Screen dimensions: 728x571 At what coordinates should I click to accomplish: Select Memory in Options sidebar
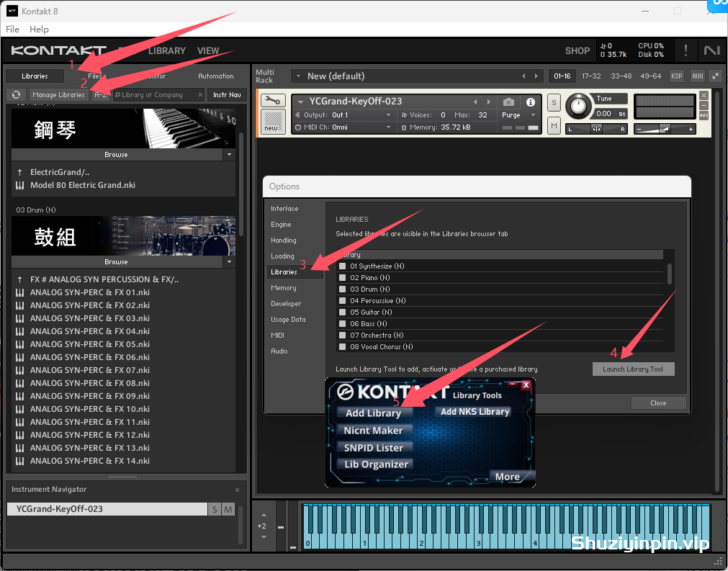click(x=284, y=288)
